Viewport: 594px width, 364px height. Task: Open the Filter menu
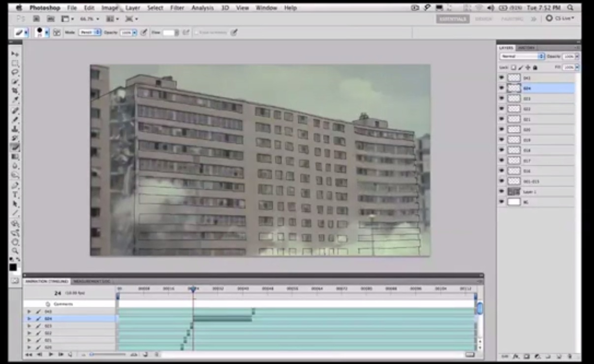177,8
